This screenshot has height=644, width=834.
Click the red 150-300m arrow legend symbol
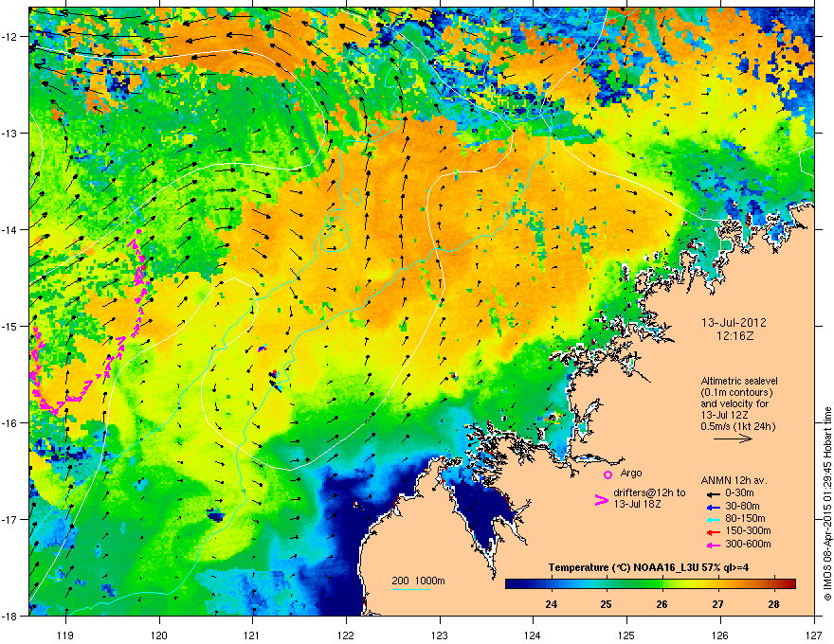click(713, 531)
